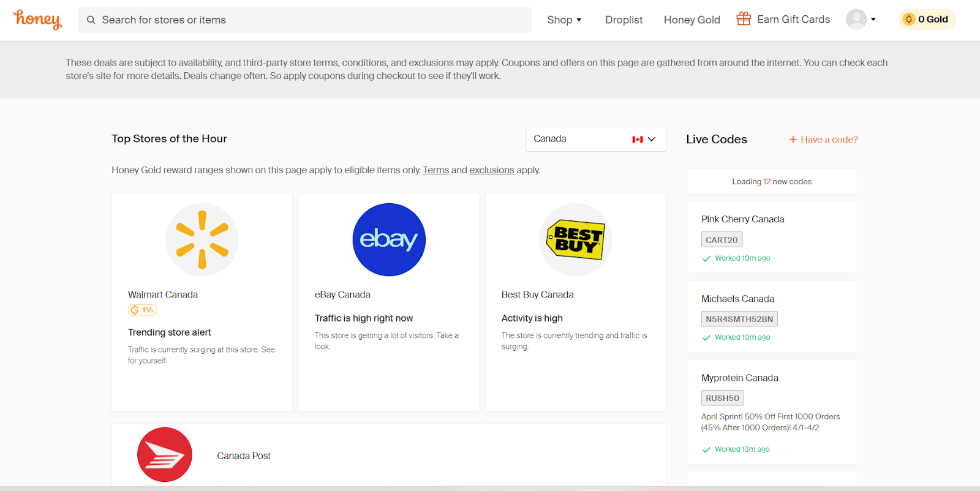The width and height of the screenshot is (980, 491).
Task: Focus the search for stores field
Action: tap(305, 20)
